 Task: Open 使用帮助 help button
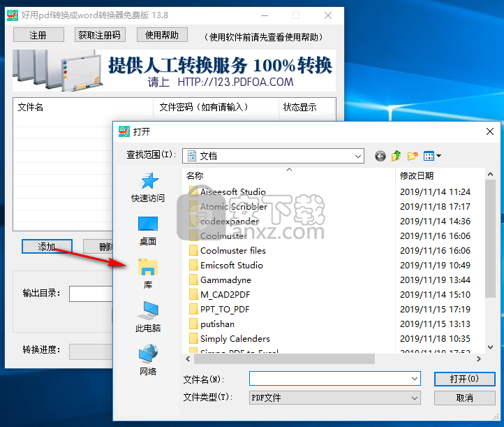click(162, 35)
